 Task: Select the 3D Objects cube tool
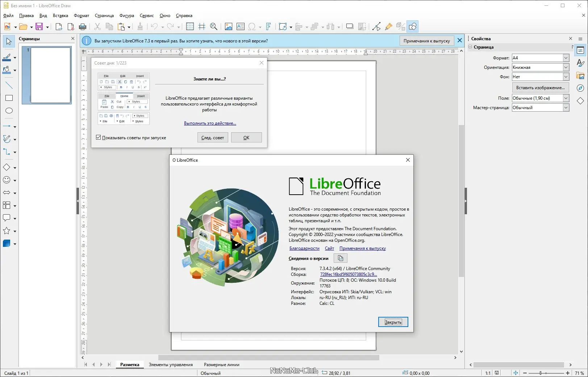coord(7,244)
